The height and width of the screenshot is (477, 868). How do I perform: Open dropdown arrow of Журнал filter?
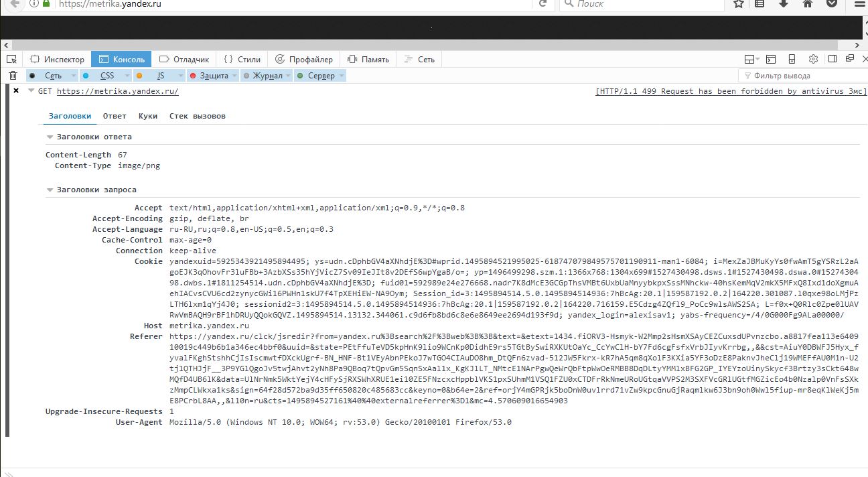point(289,76)
